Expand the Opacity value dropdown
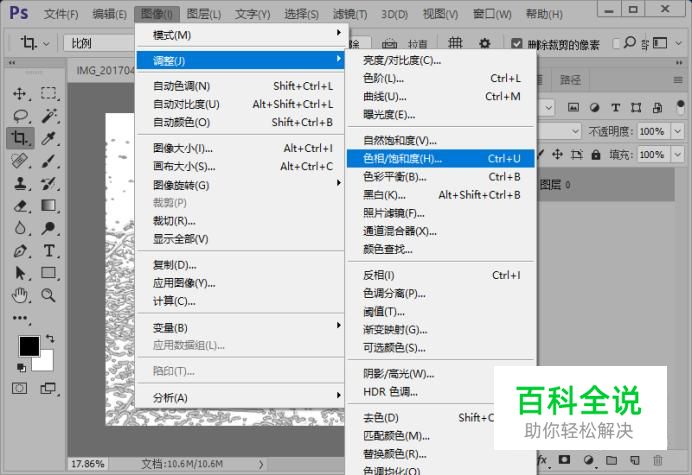692x475 pixels. click(677, 131)
